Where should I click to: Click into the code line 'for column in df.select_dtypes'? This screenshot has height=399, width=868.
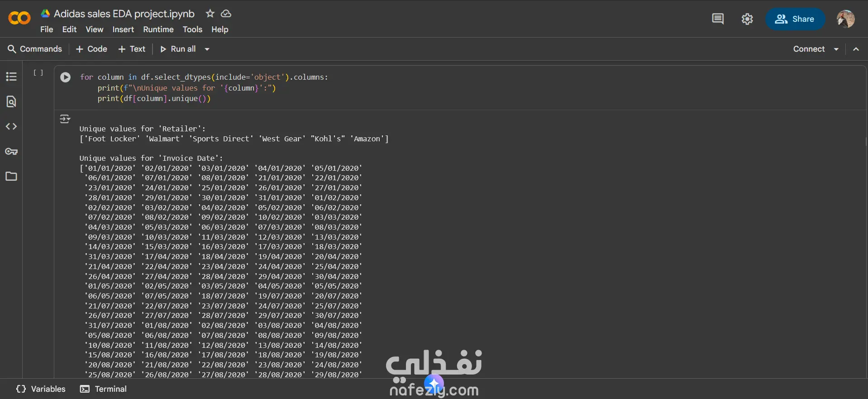(x=204, y=77)
